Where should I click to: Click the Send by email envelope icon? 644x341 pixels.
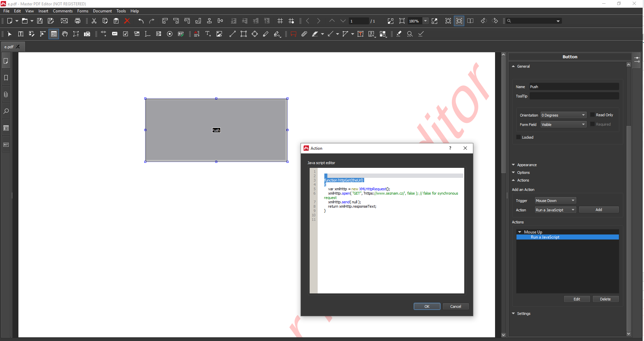64,21
